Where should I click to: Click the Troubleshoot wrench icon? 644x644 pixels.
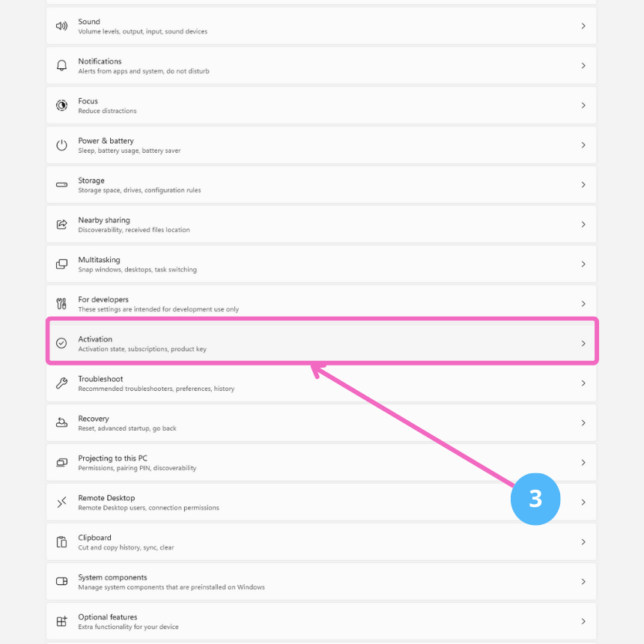61,383
